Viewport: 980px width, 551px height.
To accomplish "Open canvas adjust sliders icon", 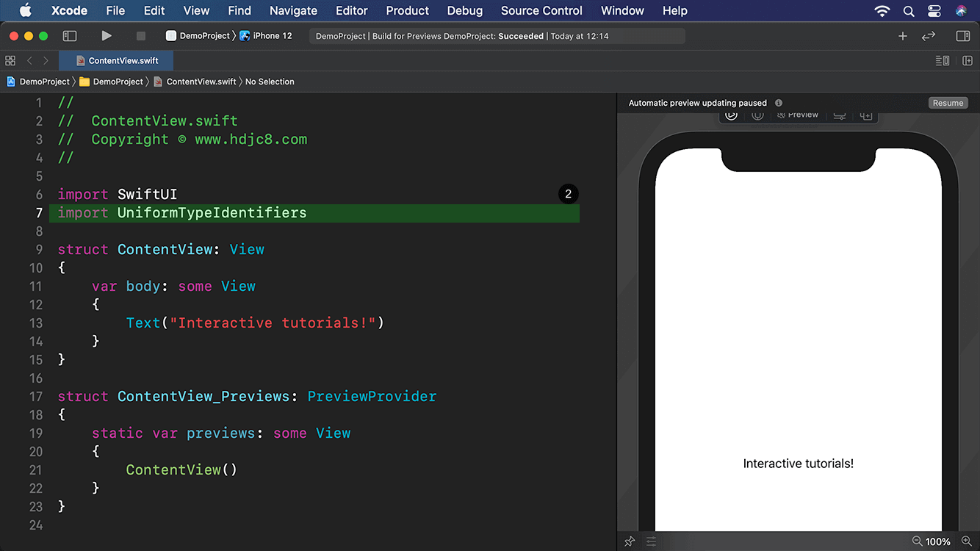I will click(x=652, y=541).
